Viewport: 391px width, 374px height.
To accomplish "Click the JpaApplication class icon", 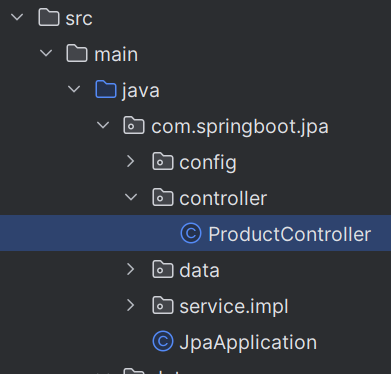I will click(x=163, y=341).
